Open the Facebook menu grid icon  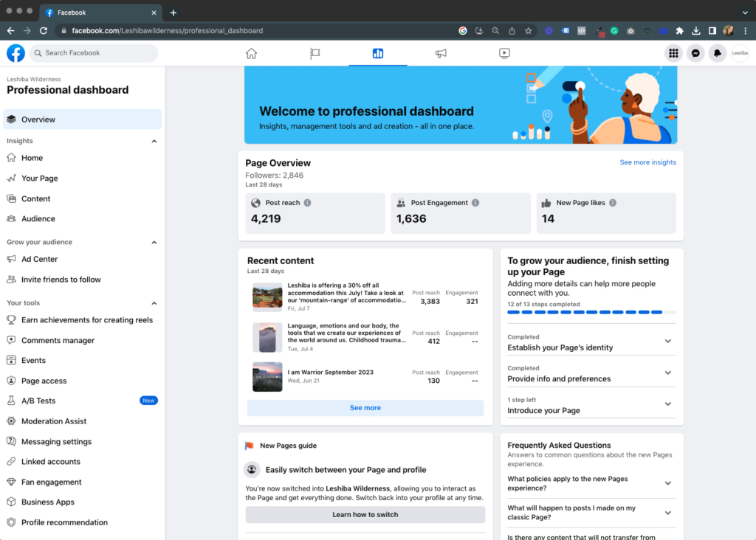[673, 53]
